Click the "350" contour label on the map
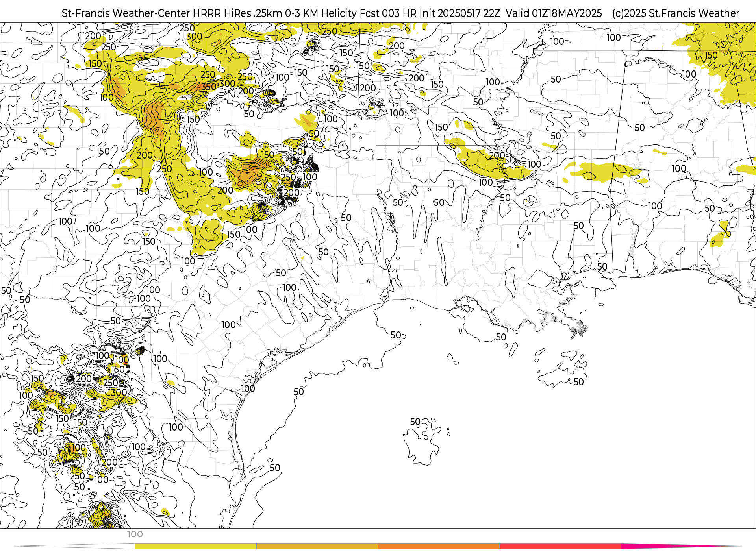The height and width of the screenshot is (551, 756). 209,87
